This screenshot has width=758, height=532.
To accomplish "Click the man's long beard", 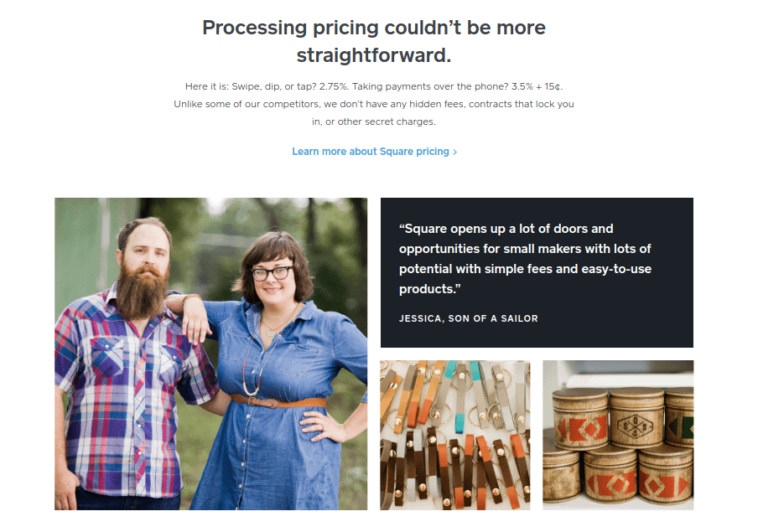I will [141, 290].
